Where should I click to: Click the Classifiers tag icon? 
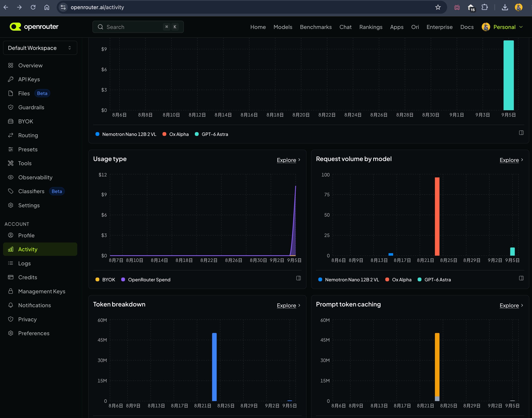(x=10, y=191)
